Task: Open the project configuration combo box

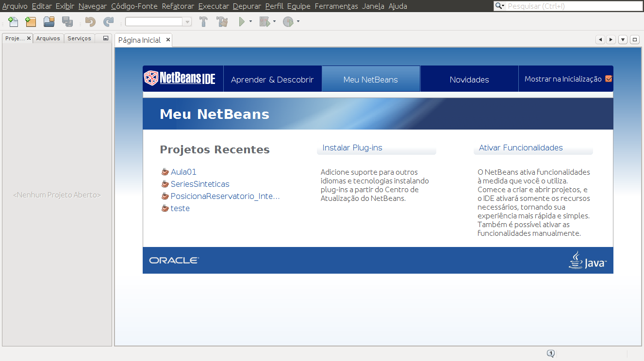Action: 158,22
